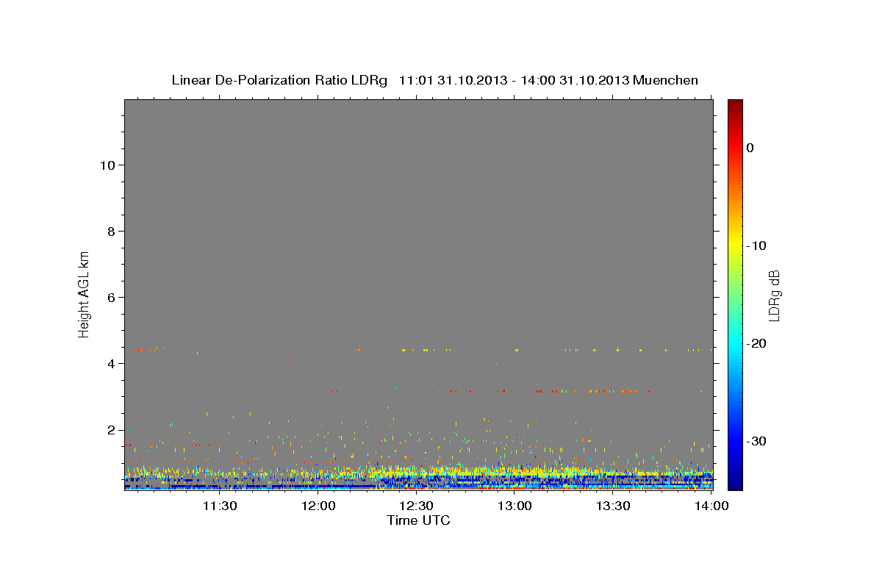882x588 pixels.
Task: Click the height tick label 6
Action: coord(110,298)
